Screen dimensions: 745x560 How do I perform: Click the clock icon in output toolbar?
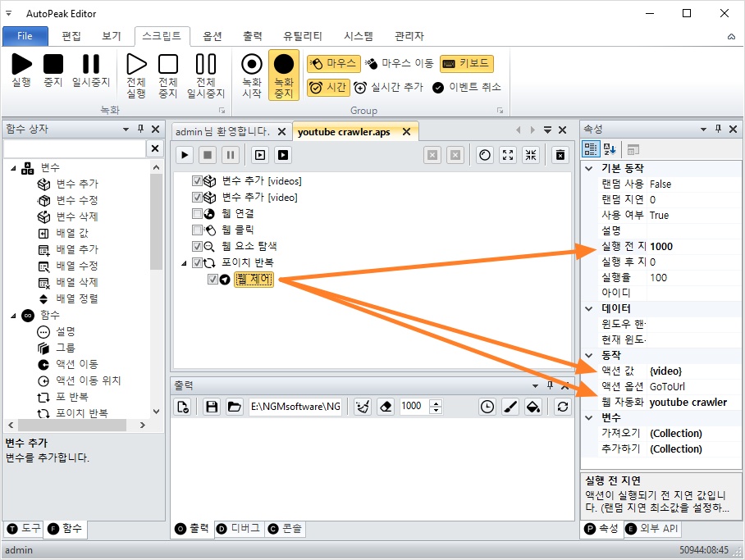click(x=487, y=407)
